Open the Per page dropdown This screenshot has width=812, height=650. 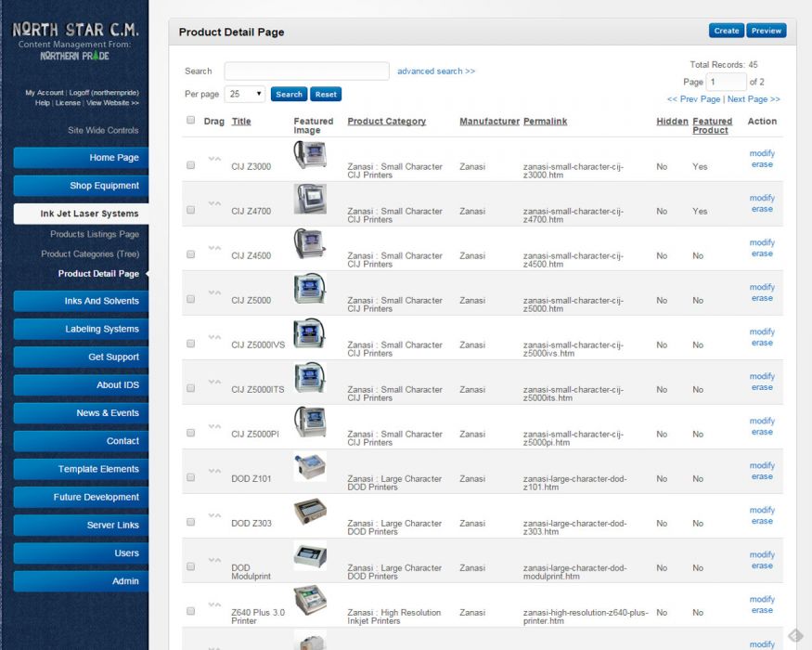pyautogui.click(x=245, y=94)
